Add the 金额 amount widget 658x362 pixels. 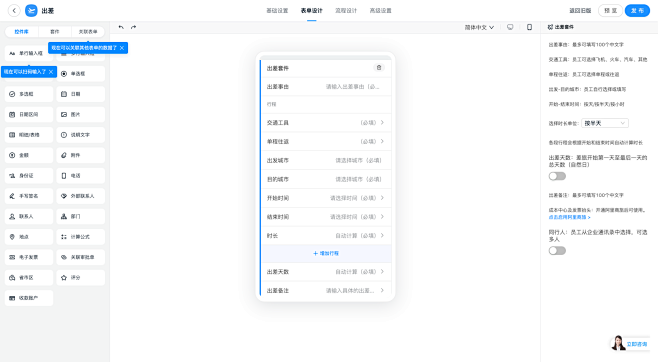[x=29, y=155]
